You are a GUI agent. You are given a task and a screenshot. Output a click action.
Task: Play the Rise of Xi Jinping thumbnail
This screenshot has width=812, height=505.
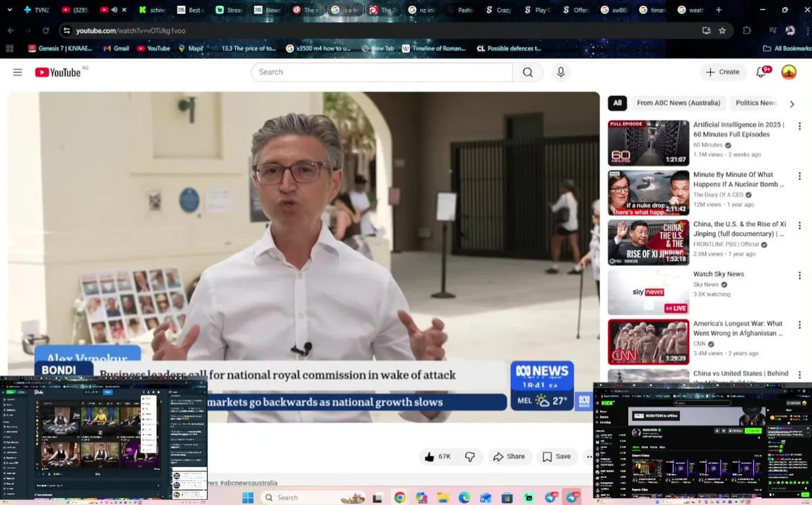648,243
